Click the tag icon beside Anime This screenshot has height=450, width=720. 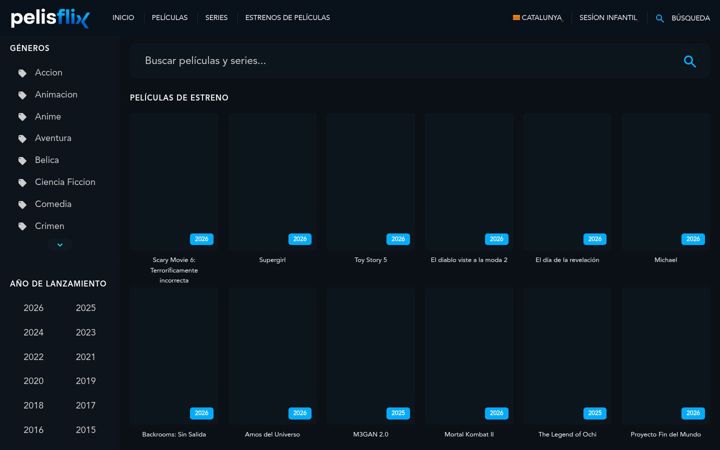coord(22,117)
